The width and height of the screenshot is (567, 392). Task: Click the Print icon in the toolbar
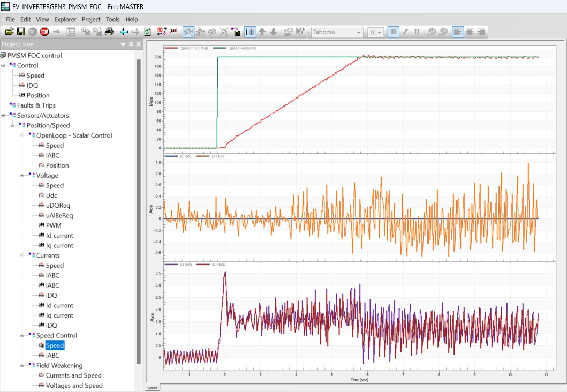coord(109,32)
